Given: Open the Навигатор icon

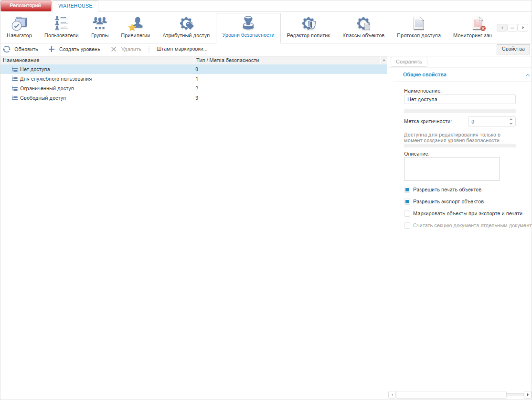Looking at the screenshot, I should 19,24.
